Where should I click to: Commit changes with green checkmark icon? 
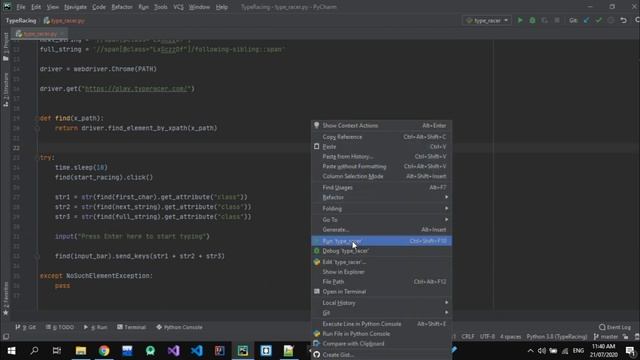[598, 20]
